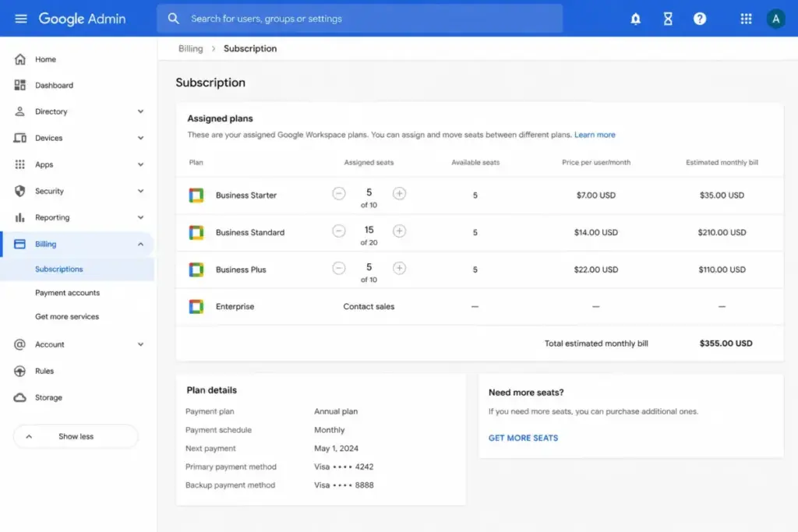Screen dimensions: 798x532
Task: Increase Business Standard assigned seats
Action: click(399, 231)
